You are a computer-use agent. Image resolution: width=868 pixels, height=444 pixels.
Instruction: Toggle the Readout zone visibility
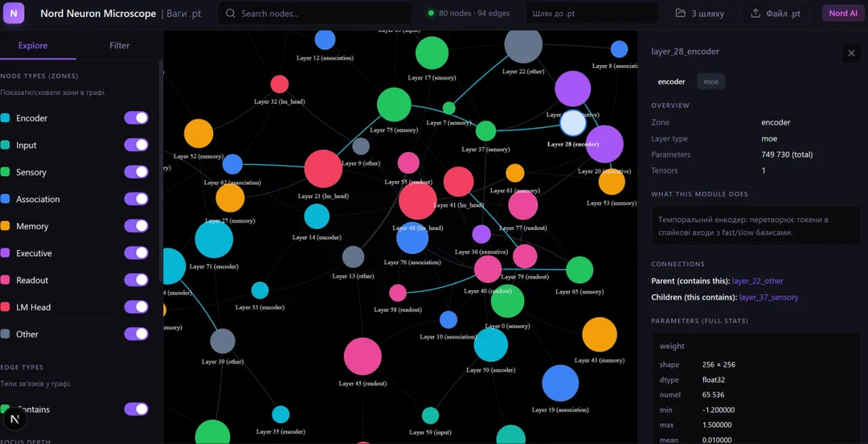coord(136,280)
